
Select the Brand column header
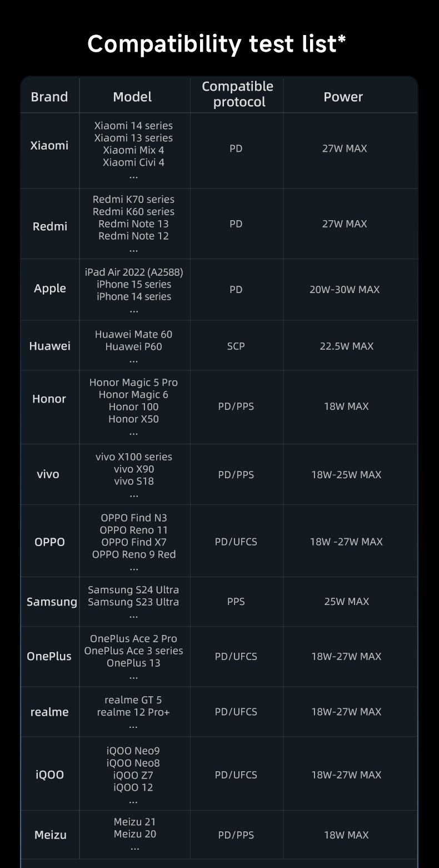[x=49, y=97]
